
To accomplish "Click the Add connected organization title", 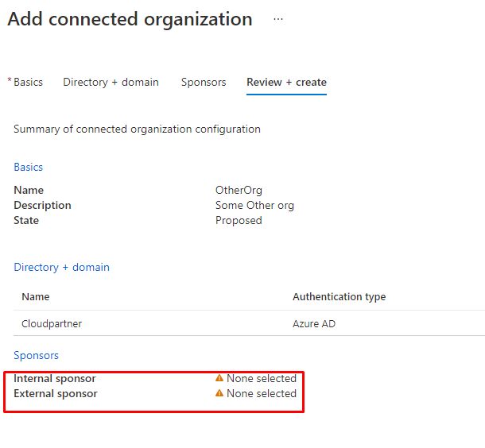I will pyautogui.click(x=130, y=19).
